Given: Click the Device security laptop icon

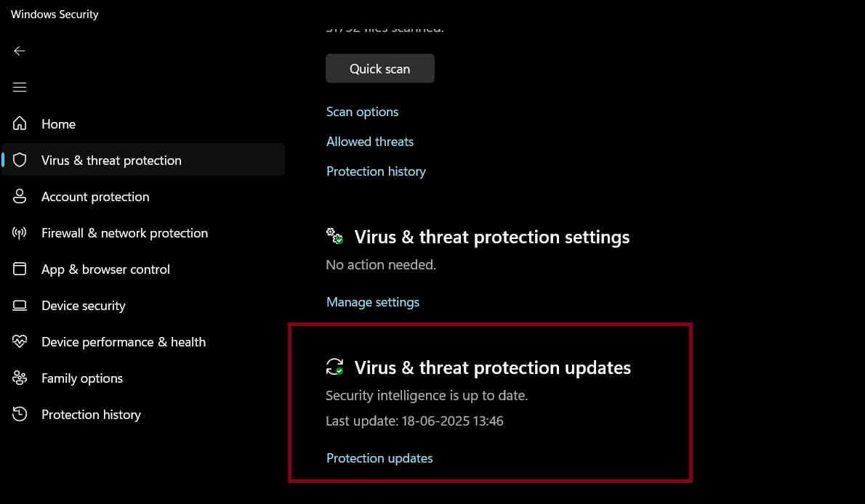Looking at the screenshot, I should click(19, 305).
